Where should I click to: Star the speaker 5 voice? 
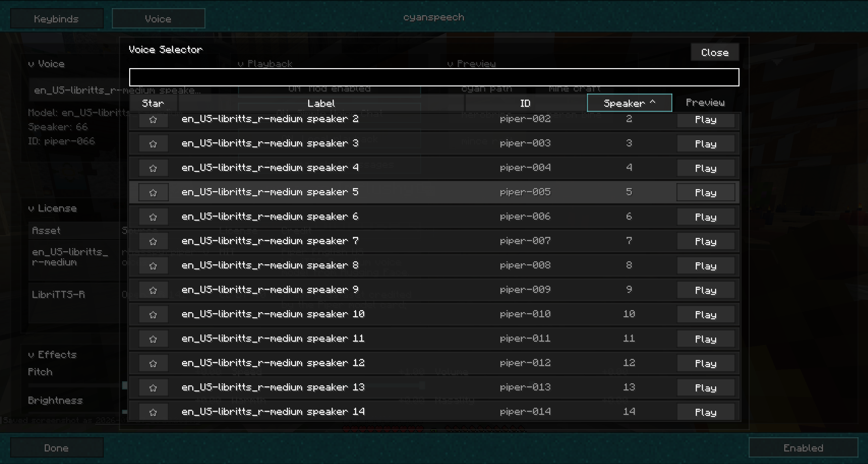pyautogui.click(x=153, y=193)
